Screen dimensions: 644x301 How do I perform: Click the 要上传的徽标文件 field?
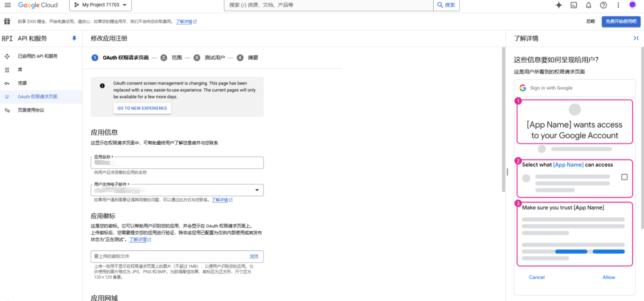coord(177,257)
